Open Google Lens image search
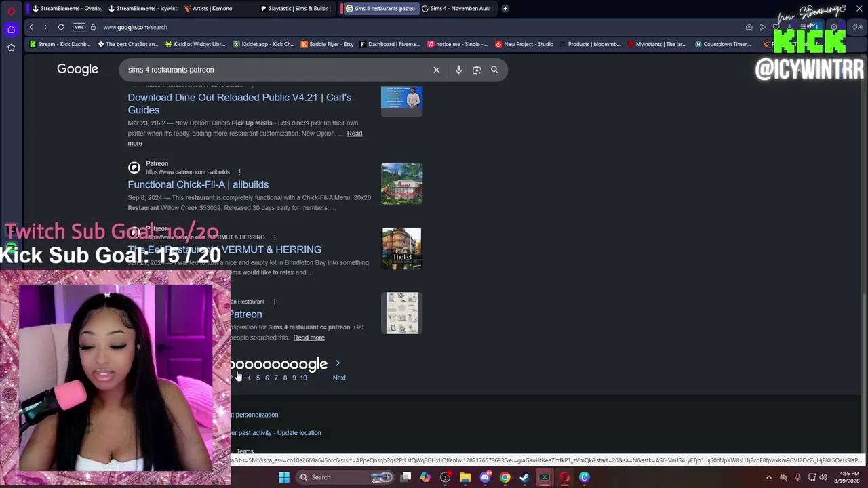This screenshot has width=868, height=488. coord(477,70)
